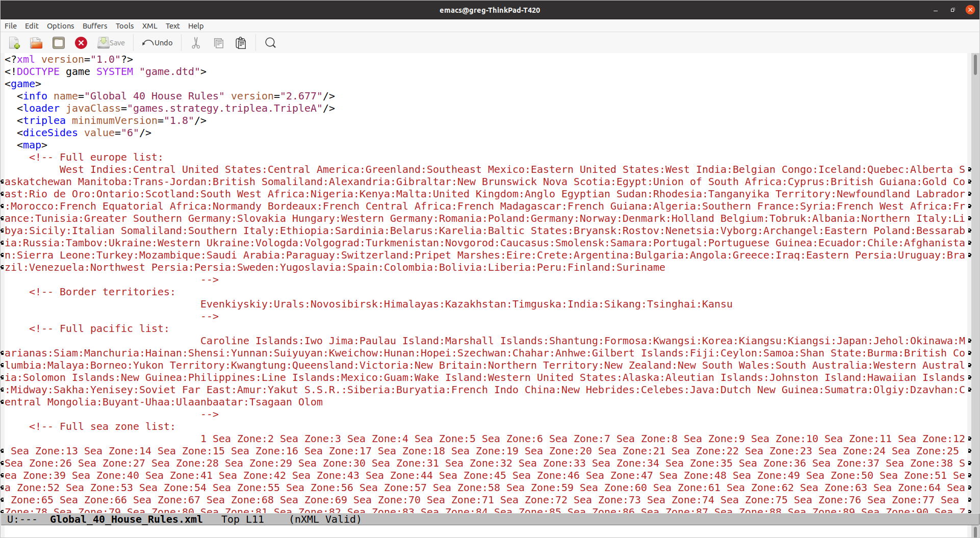The image size is (980, 538).
Task: Click the U:--- status flags in mode line
Action: 22,519
